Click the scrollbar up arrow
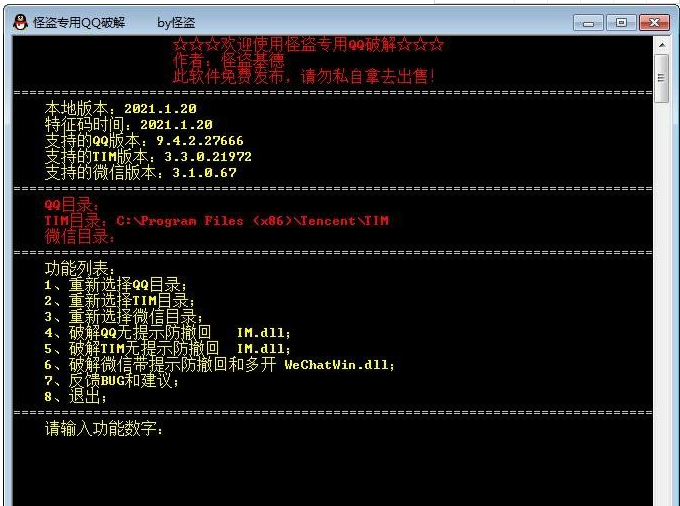The height and width of the screenshot is (506, 680). click(x=662, y=45)
